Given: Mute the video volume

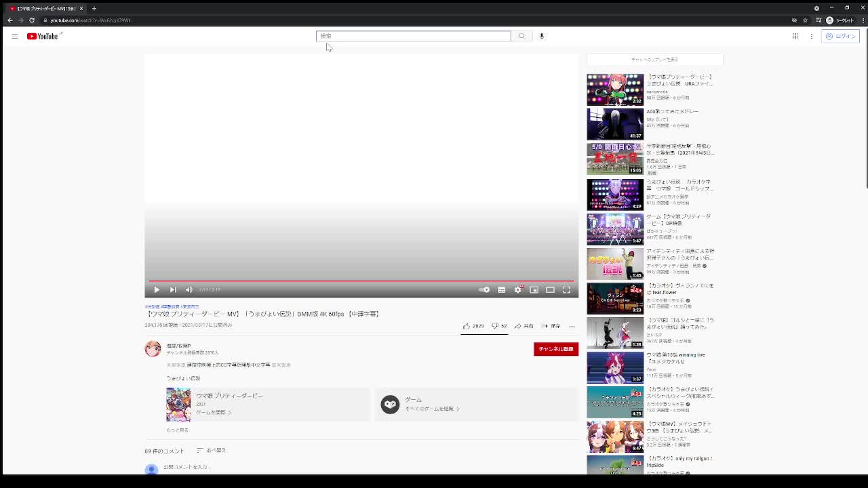Looking at the screenshot, I should pos(189,289).
